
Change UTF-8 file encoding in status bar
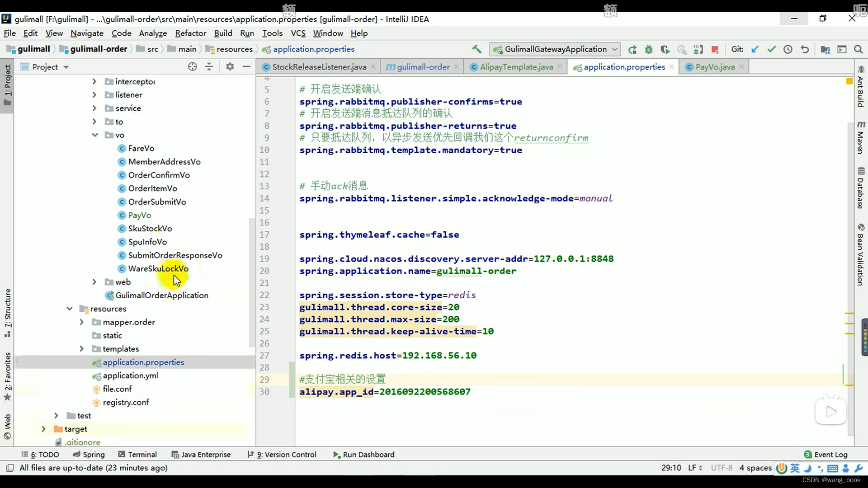coord(722,468)
